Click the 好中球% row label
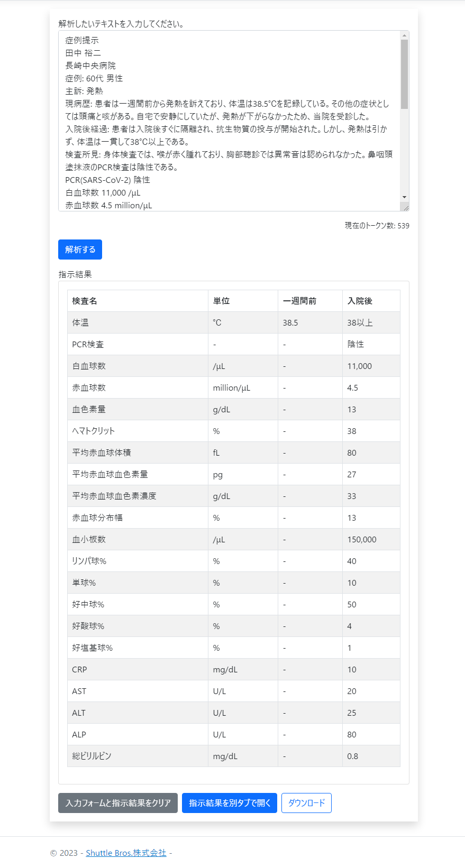 coord(138,604)
